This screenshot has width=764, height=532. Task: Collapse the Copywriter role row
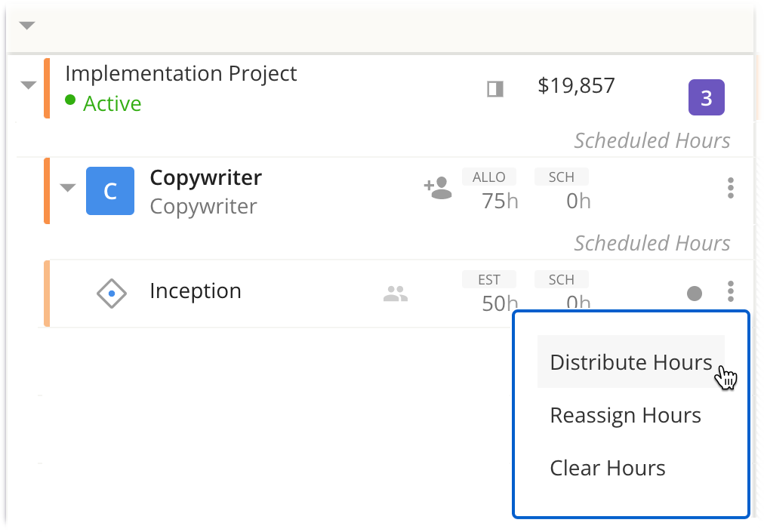(68, 188)
